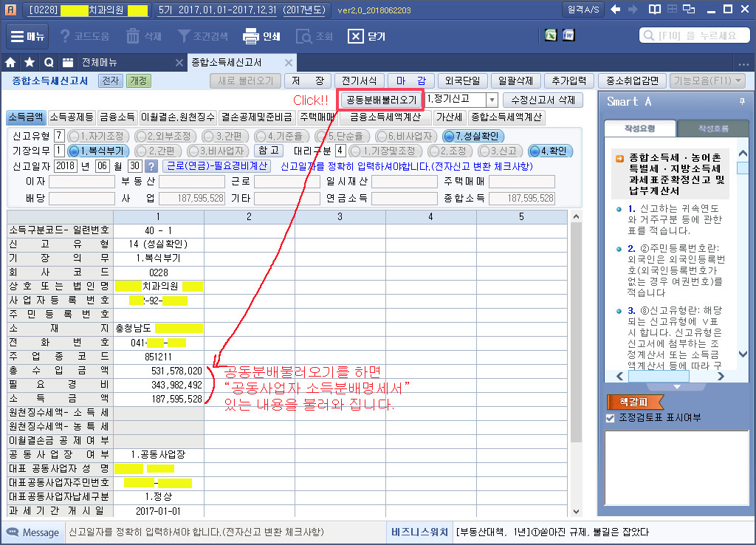Open 가산세 tab
This screenshot has height=545, width=756.
pyautogui.click(x=450, y=117)
